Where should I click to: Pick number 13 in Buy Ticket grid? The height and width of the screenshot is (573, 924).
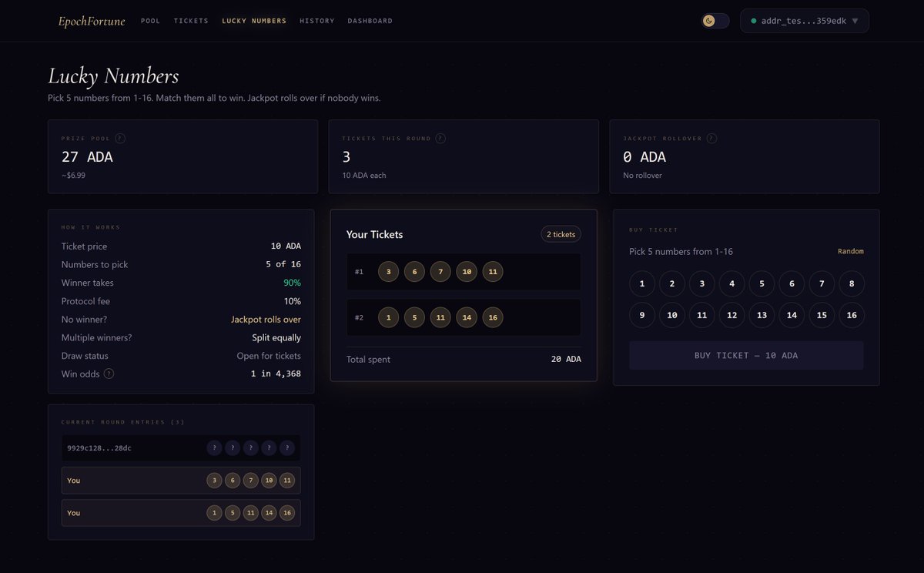[x=762, y=315]
